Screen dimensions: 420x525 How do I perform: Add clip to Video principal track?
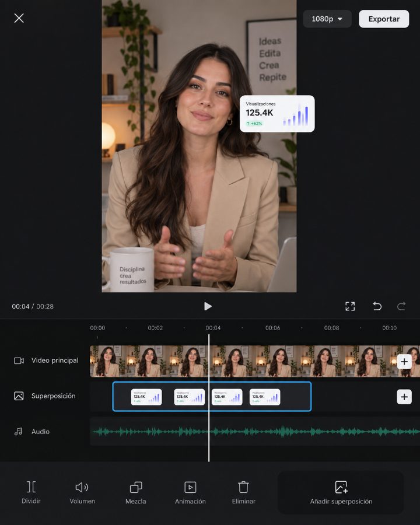[x=404, y=362]
